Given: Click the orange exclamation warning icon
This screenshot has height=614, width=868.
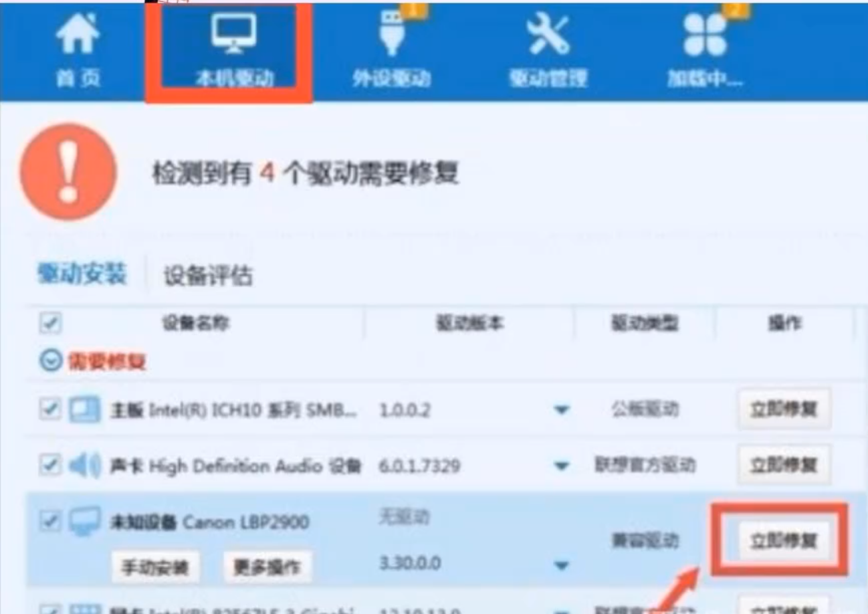Looking at the screenshot, I should [68, 173].
